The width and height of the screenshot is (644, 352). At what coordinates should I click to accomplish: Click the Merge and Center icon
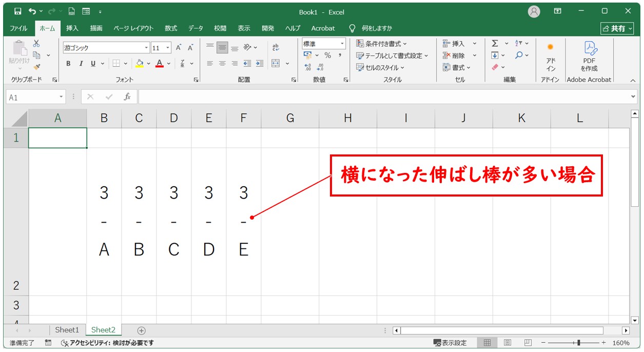(276, 64)
